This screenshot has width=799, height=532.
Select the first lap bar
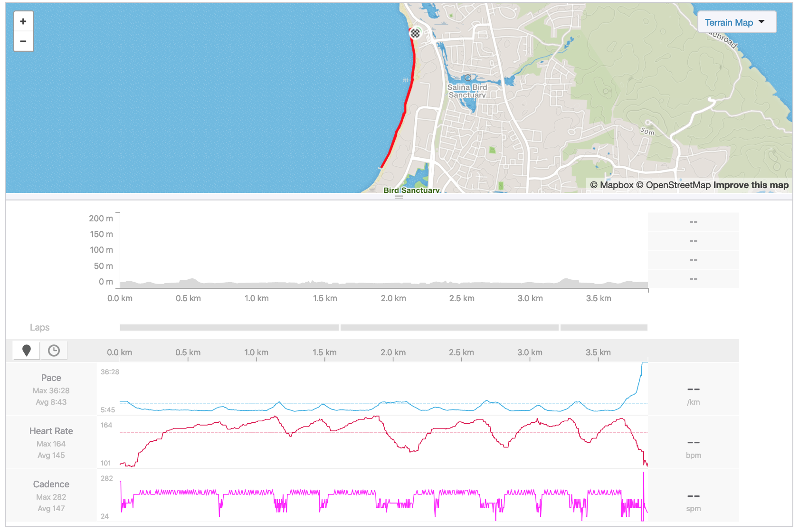click(x=229, y=327)
